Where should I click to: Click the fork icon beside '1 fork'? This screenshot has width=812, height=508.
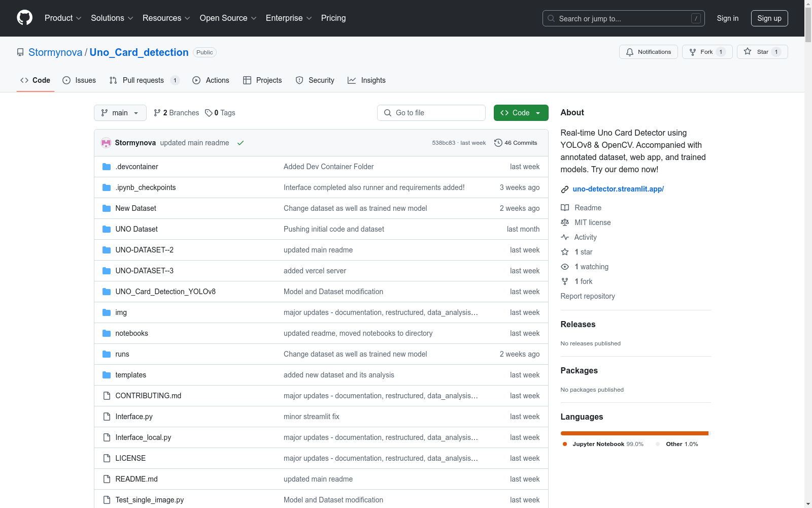coord(565,281)
